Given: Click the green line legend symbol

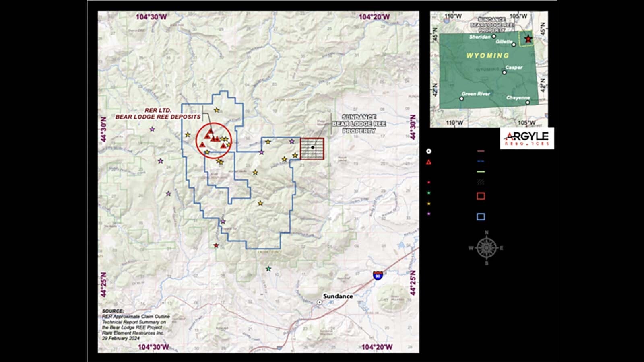Looking at the screenshot, I should pyautogui.click(x=481, y=172).
